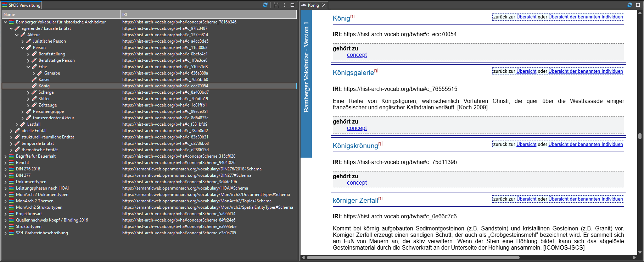Click the vertical scrollbar thumb in König view
This screenshot has height=262, width=644.
click(x=640, y=136)
